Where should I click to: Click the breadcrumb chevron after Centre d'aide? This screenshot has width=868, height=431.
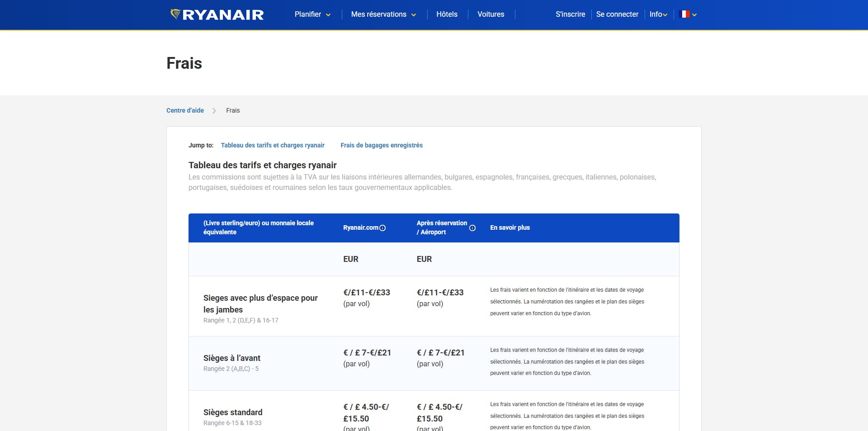[x=214, y=111]
